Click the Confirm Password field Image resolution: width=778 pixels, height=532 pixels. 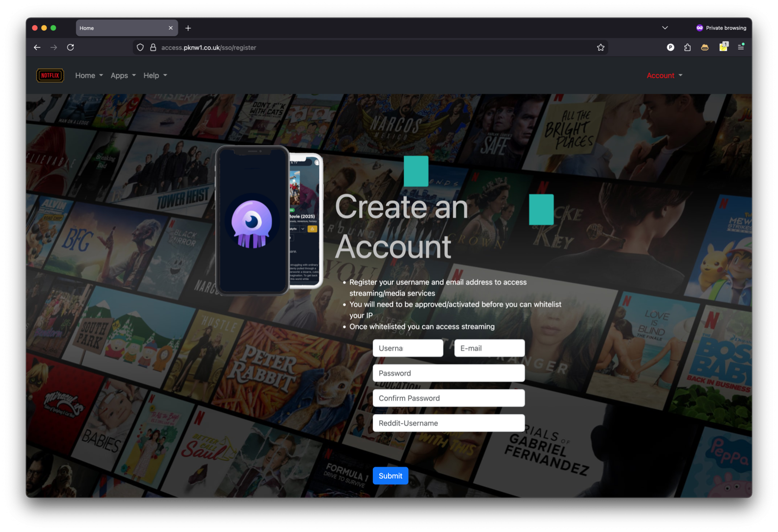449,398
